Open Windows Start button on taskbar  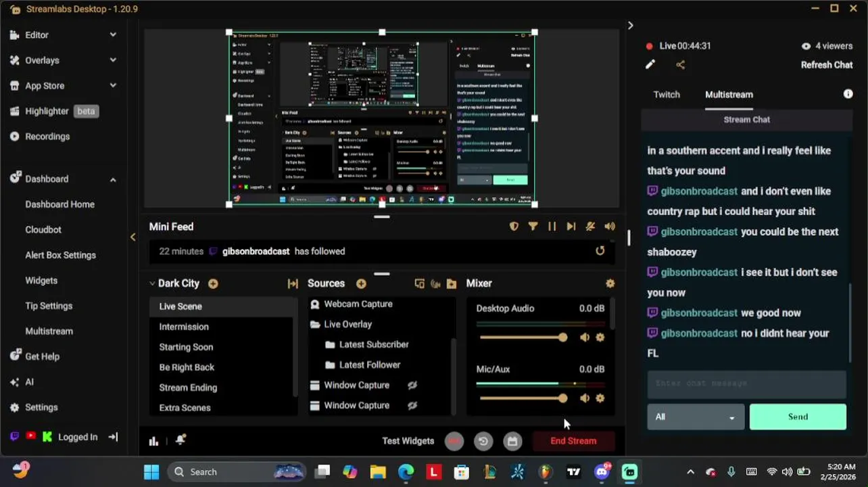(151, 472)
